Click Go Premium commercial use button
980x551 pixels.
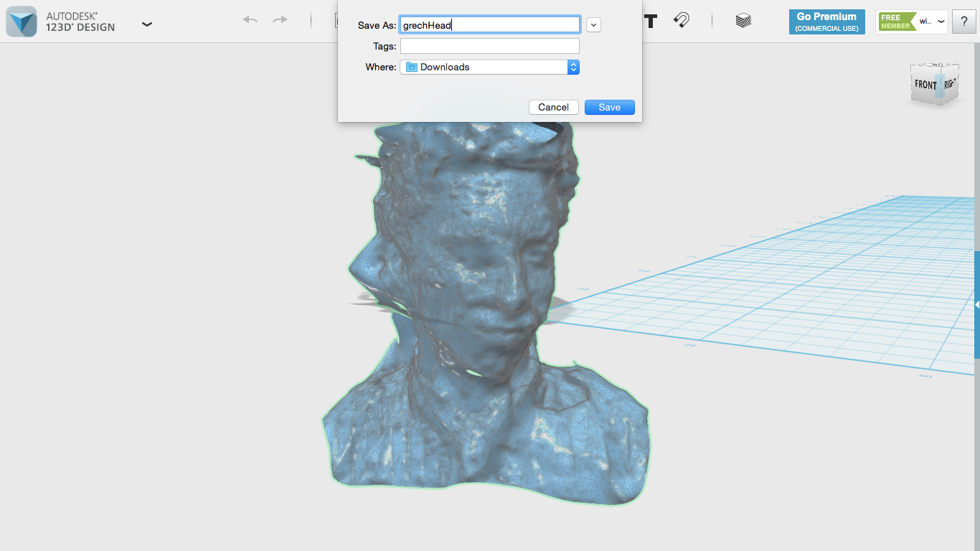826,22
